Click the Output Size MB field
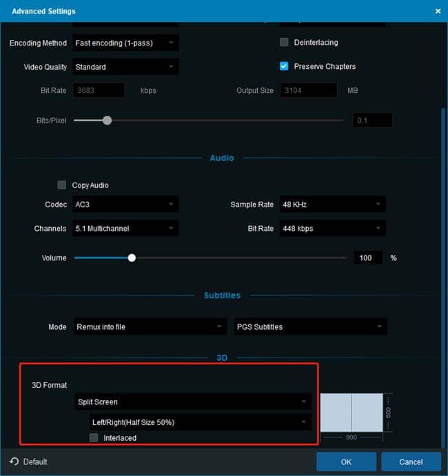Screen dimensions: 448x476 pos(308,90)
